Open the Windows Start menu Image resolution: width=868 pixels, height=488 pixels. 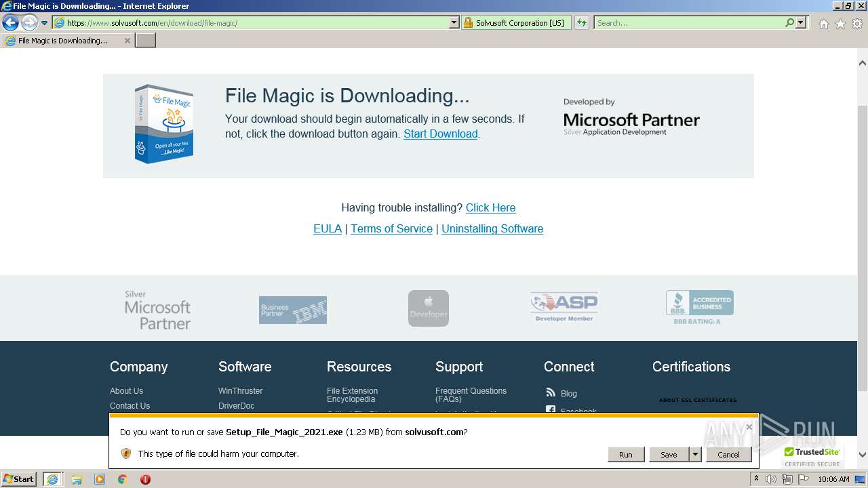point(19,479)
